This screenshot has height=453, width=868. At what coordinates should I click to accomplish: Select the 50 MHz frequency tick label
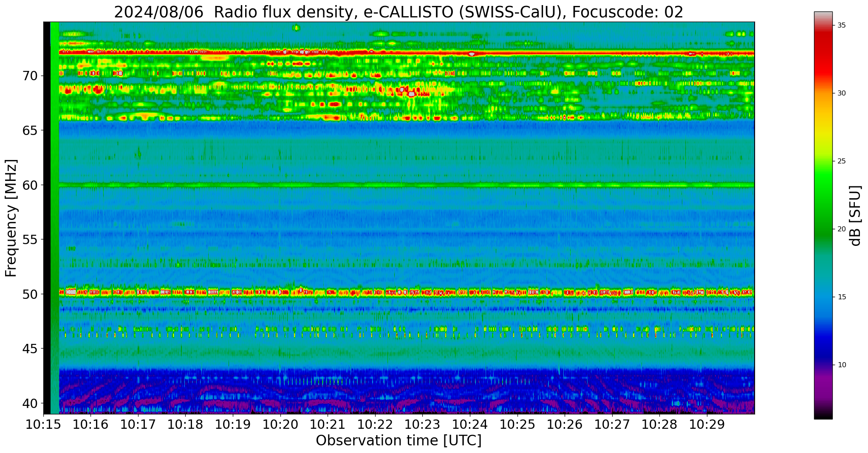click(x=30, y=294)
